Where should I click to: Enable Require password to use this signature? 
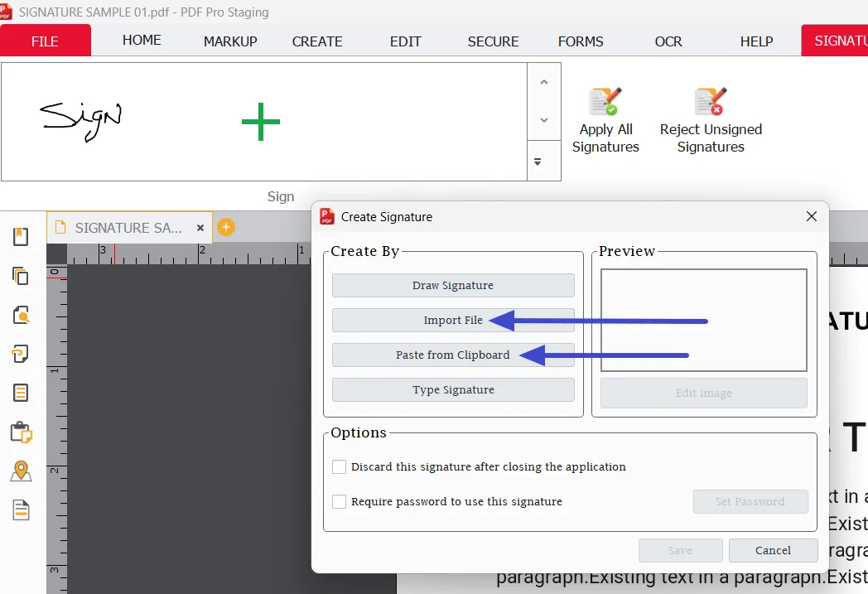339,501
